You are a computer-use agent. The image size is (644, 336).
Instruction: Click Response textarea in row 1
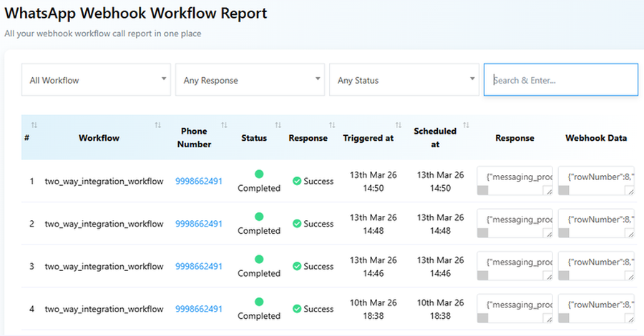(x=514, y=176)
